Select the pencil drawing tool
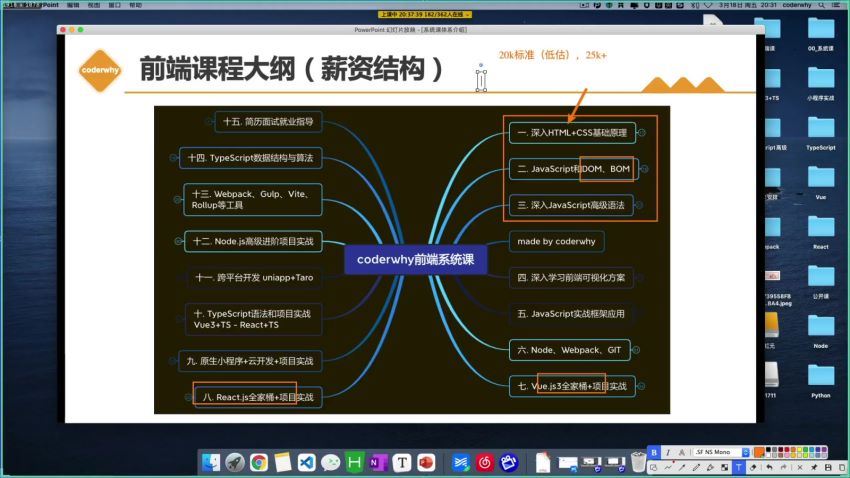The width and height of the screenshot is (850, 478). coord(696,467)
